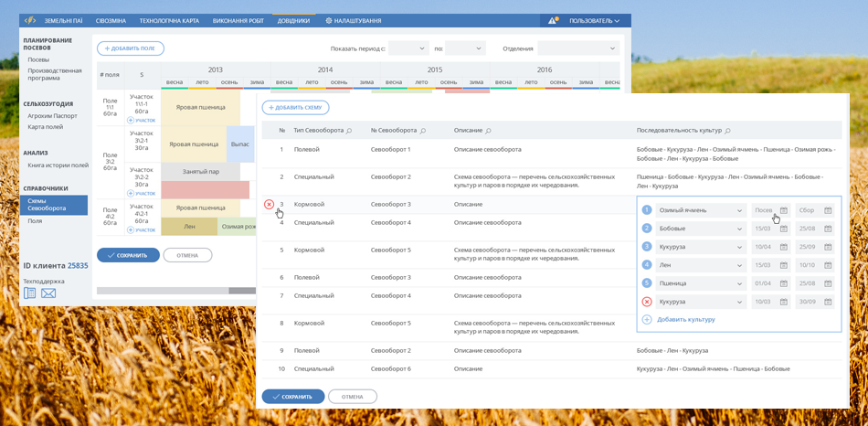This screenshot has width=868, height=426.
Task: Click calendar icon in the 25/09 date field
Action: [x=828, y=247]
